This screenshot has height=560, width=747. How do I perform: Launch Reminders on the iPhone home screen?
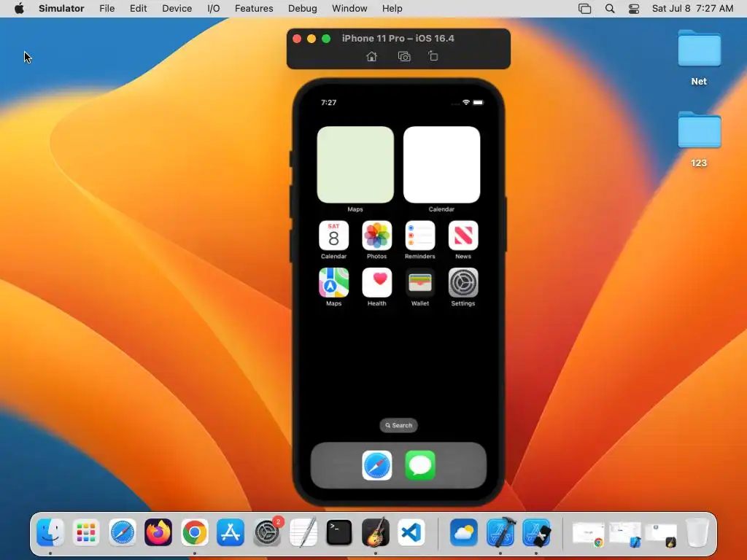(x=419, y=236)
